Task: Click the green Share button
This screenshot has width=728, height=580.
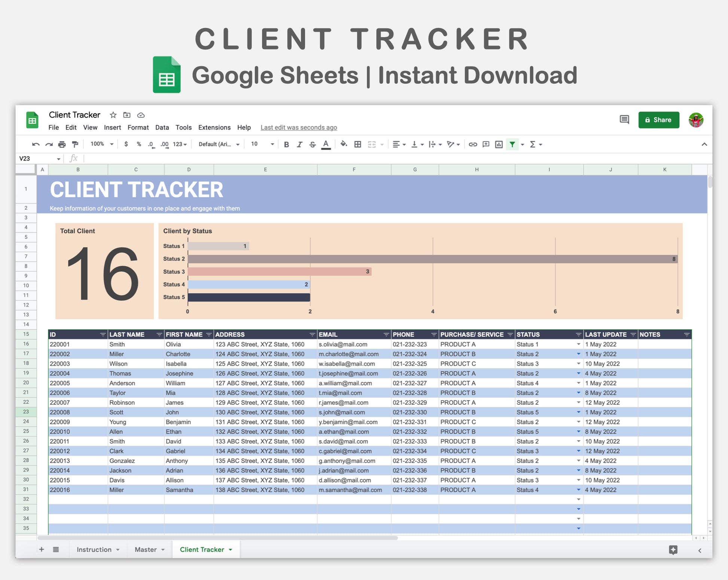Action: (658, 120)
